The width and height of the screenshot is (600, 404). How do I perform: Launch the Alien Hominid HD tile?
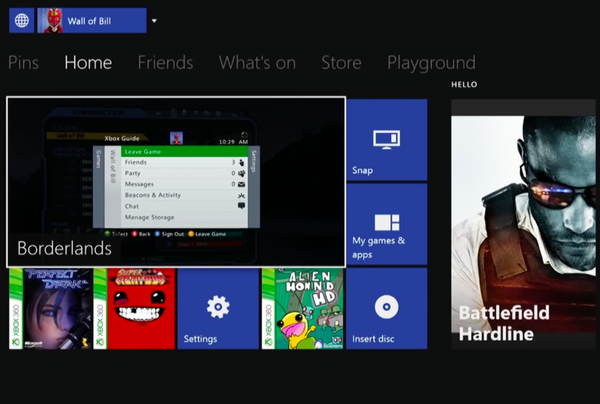pyautogui.click(x=303, y=309)
